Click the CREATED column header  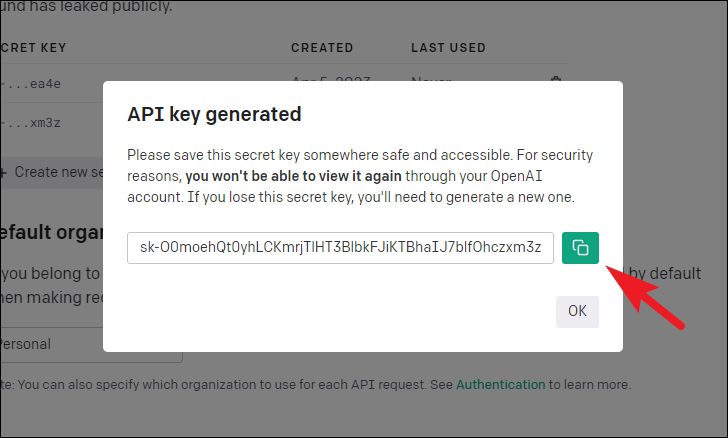pos(322,48)
